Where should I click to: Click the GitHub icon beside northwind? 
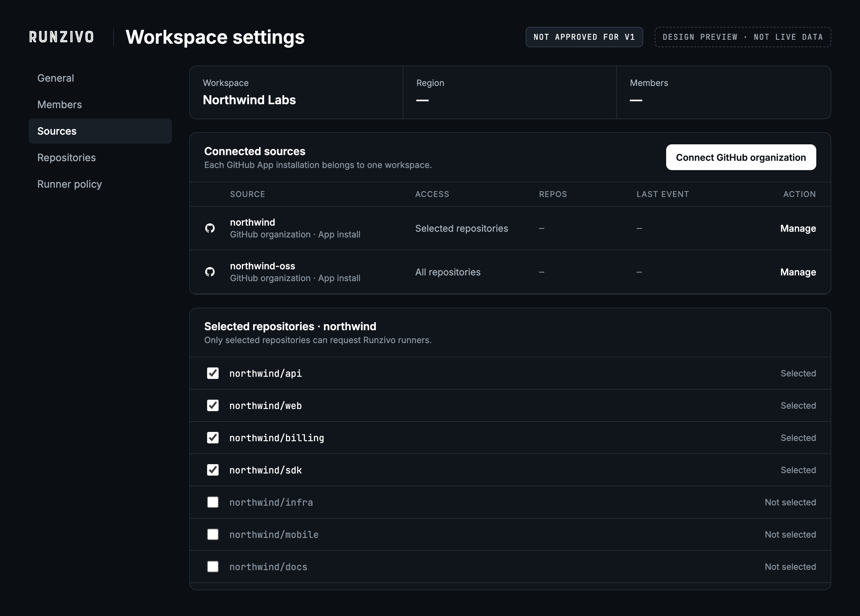[x=210, y=228]
